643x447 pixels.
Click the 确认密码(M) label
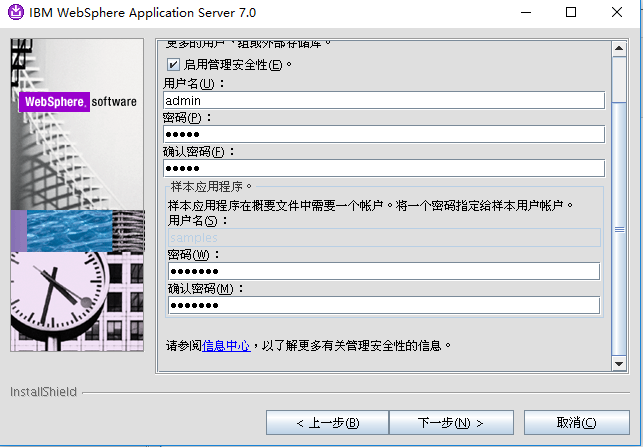pyautogui.click(x=205, y=289)
